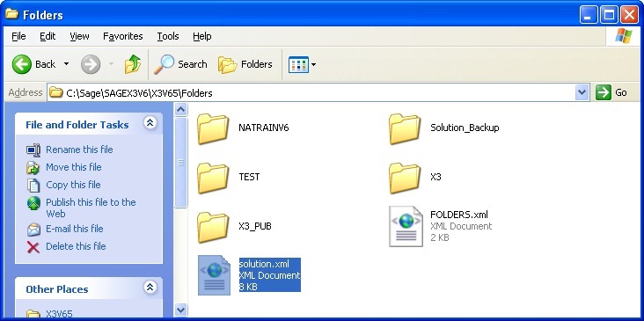644x321 pixels.
Task: Click the red X Delete icon
Action: (33, 247)
